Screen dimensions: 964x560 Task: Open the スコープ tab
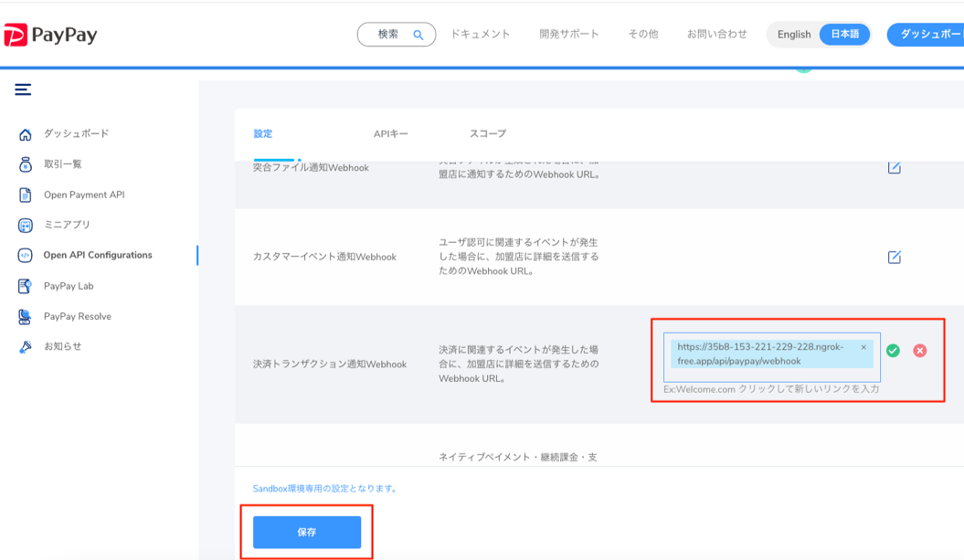[x=488, y=133]
